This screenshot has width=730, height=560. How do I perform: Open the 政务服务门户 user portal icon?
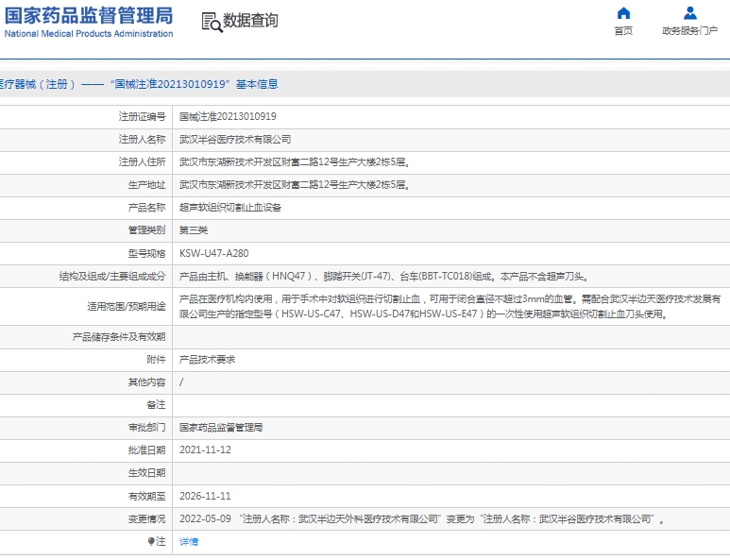(690, 12)
